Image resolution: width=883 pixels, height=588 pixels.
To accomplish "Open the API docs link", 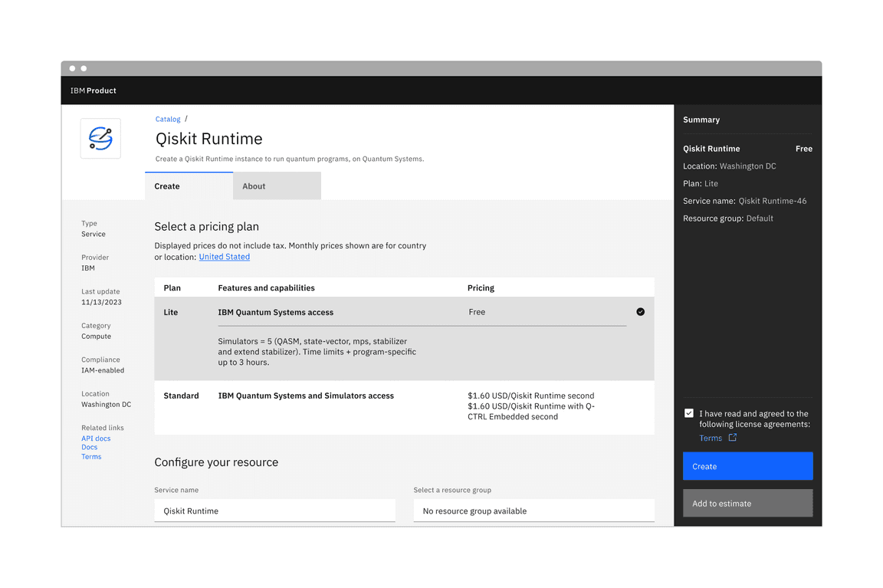I will coord(95,438).
